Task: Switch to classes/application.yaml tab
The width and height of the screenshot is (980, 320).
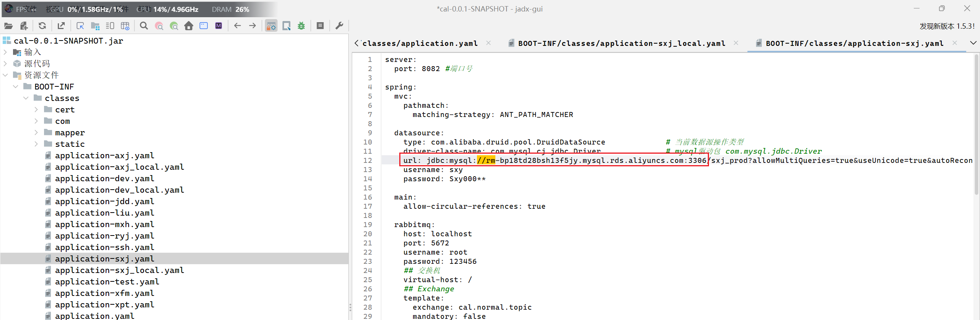Action: click(420, 44)
